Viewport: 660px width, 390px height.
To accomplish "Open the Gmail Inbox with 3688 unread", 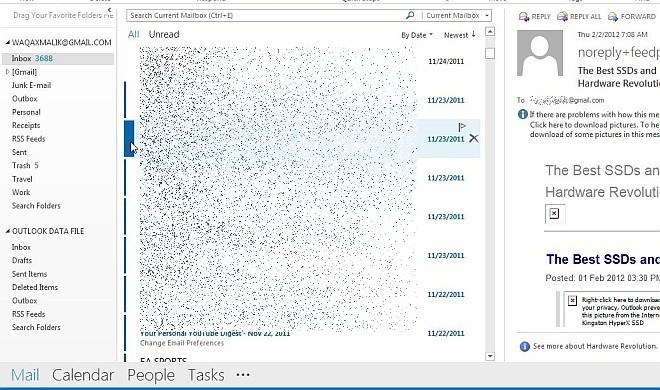I will coord(58,58).
